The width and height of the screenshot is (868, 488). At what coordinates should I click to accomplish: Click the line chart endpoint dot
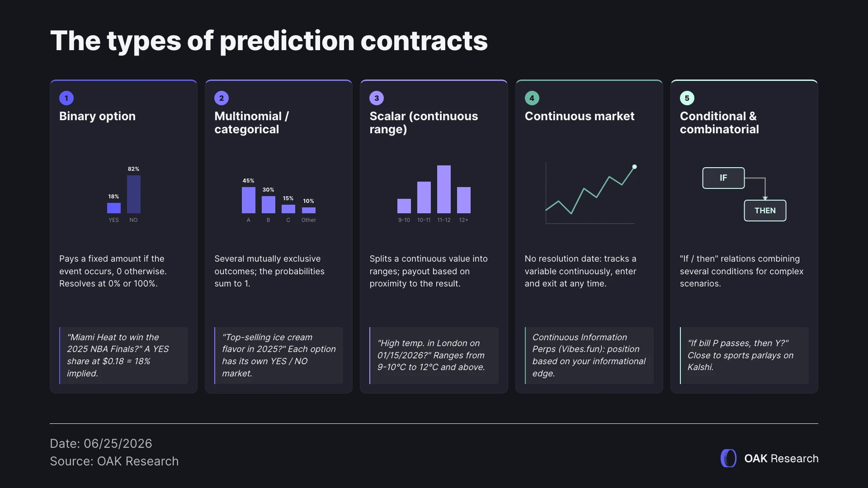[634, 167]
